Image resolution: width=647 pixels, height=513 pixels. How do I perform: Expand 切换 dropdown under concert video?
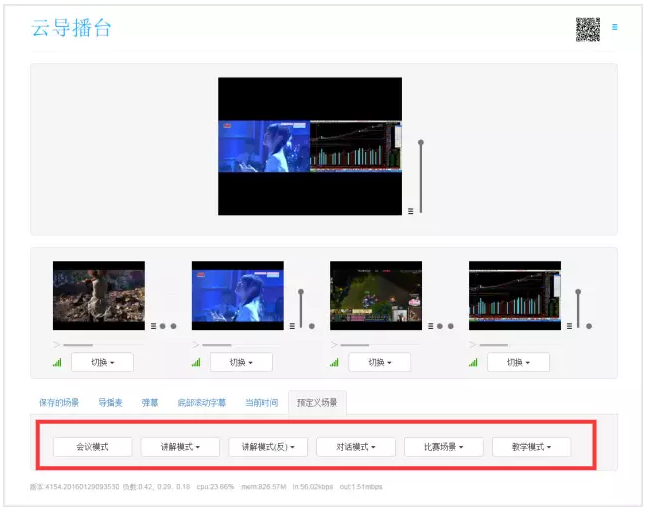click(241, 362)
